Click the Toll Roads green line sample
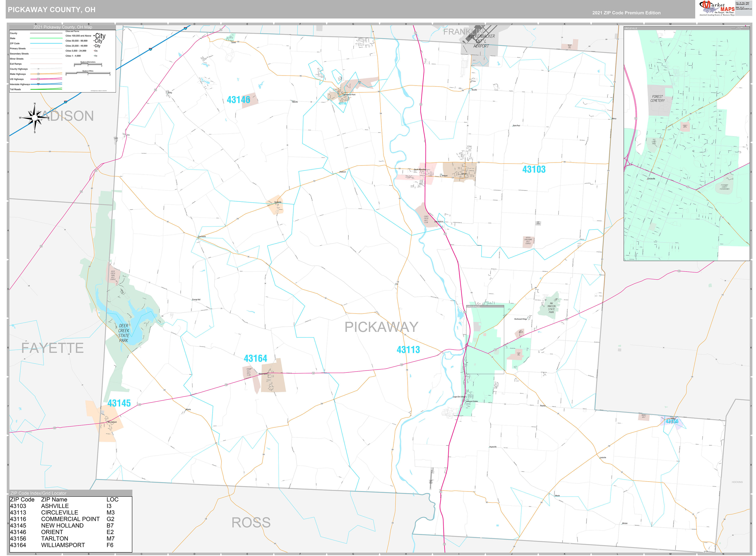Viewport: 756px width, 556px height. coord(46,89)
